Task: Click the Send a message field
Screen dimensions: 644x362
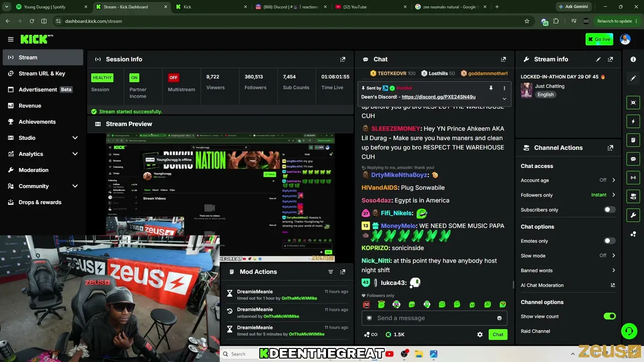Action: tap(434, 318)
